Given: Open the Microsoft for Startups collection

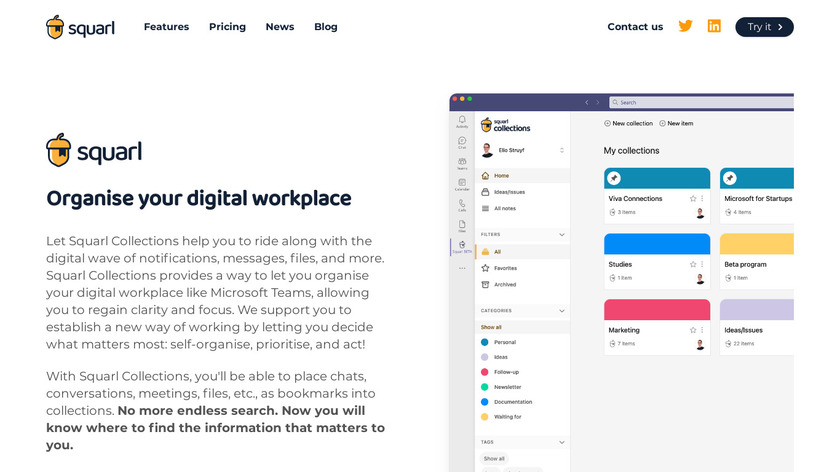Looking at the screenshot, I should (756, 196).
